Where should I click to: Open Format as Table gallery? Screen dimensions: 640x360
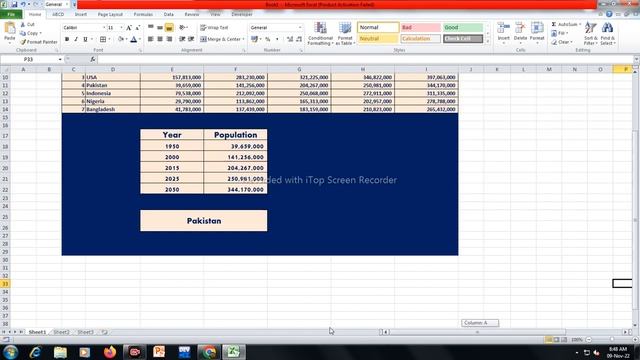[x=345, y=33]
